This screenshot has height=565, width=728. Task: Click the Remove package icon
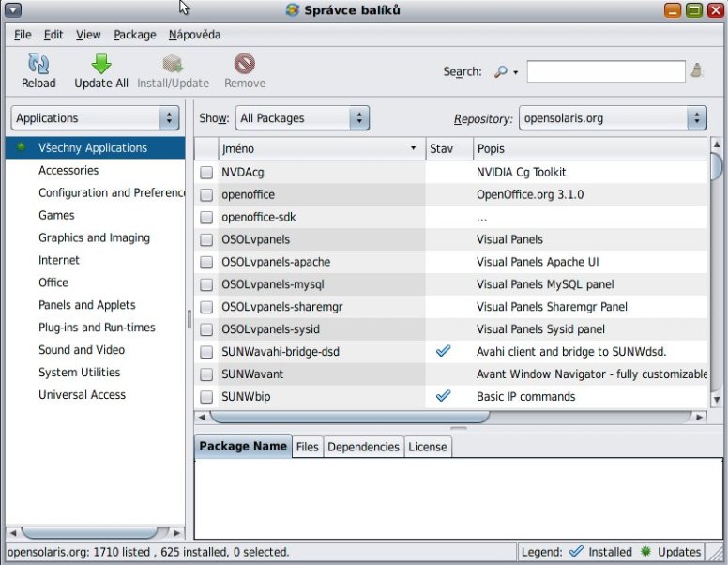click(x=245, y=64)
